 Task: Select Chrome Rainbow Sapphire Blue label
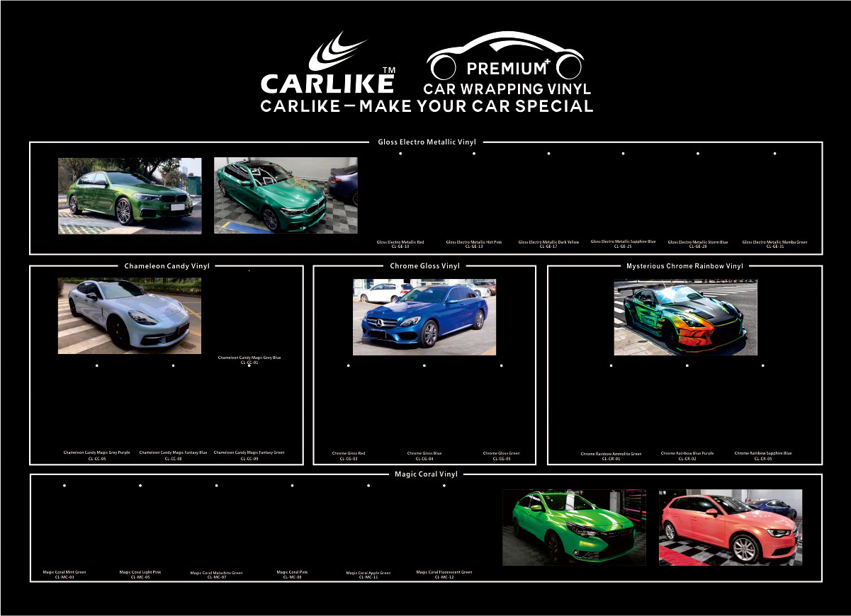763,456
